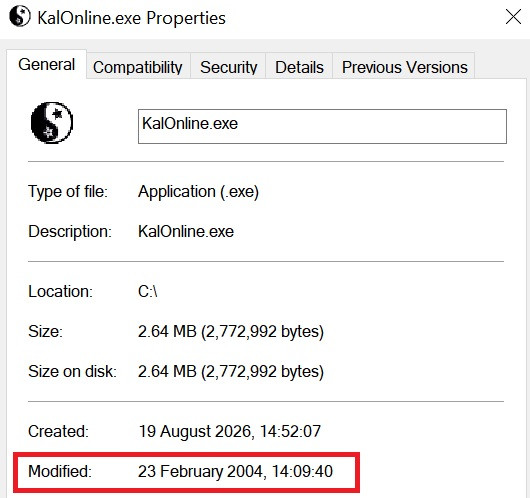
Task: Click the KalOnline.exe file name field
Action: pos(322,126)
